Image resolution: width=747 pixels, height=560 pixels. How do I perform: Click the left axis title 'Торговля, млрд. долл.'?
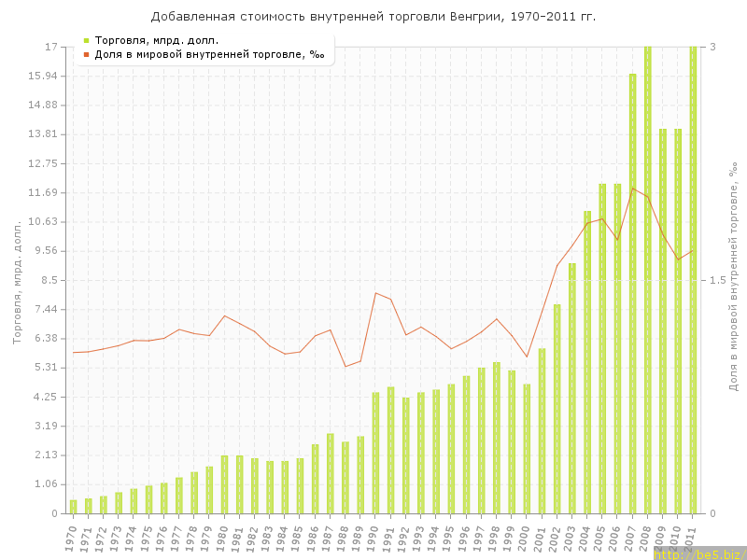tap(17, 280)
